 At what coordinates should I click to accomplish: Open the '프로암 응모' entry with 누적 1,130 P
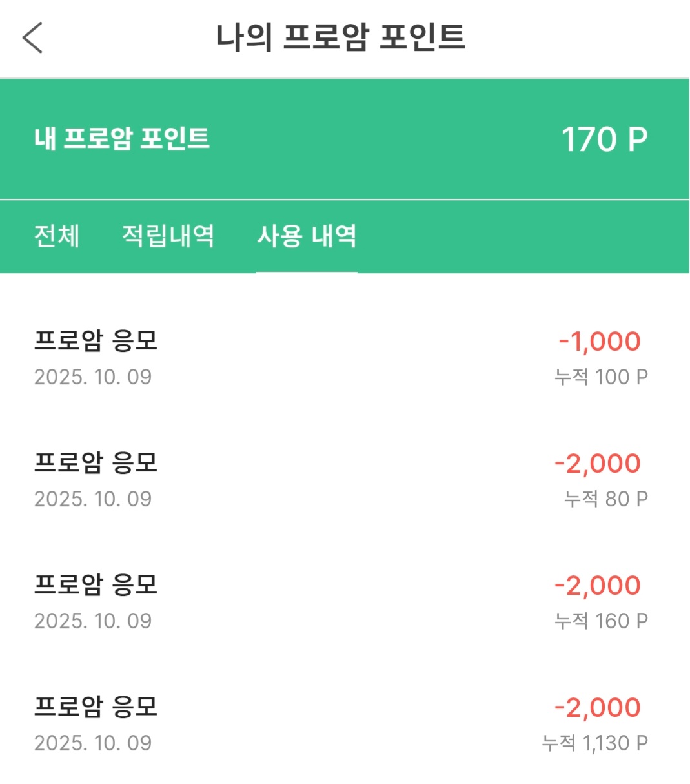96,707
